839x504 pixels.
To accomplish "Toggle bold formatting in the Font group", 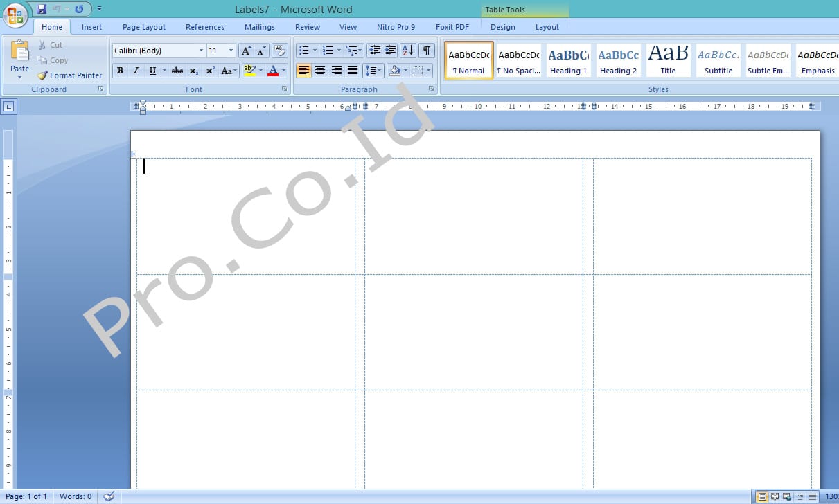I will 120,71.
